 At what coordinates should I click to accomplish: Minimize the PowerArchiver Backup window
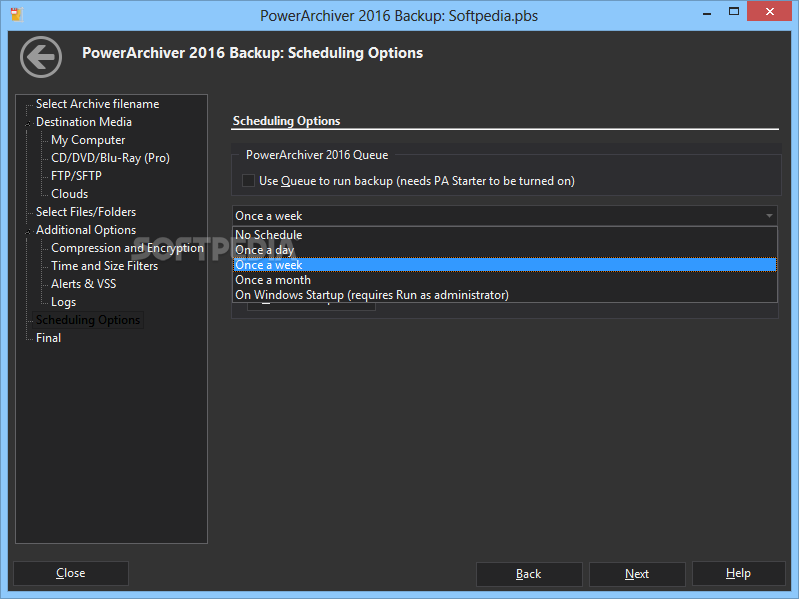(x=707, y=13)
